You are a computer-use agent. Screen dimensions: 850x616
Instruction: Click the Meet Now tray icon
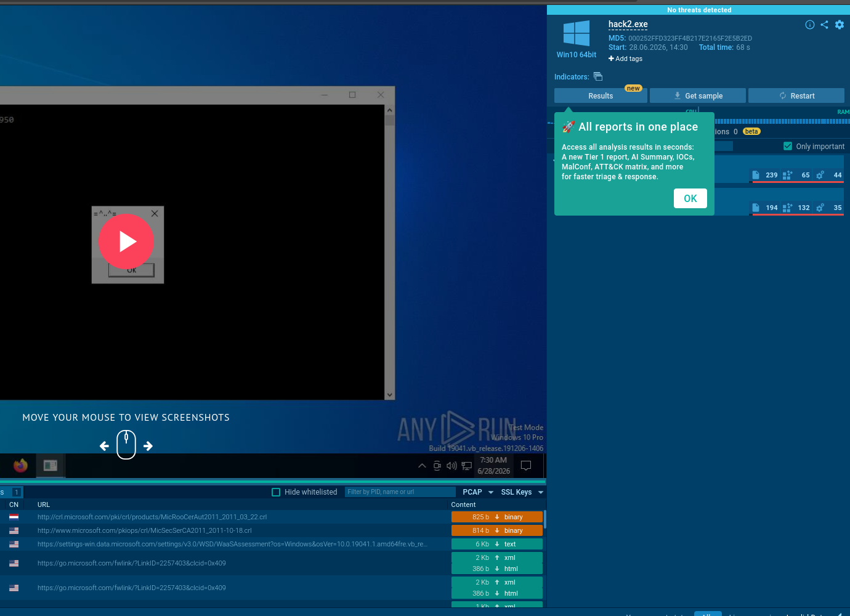[437, 466]
